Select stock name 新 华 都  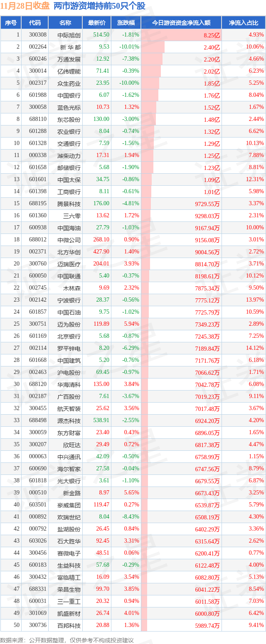[71, 47]
